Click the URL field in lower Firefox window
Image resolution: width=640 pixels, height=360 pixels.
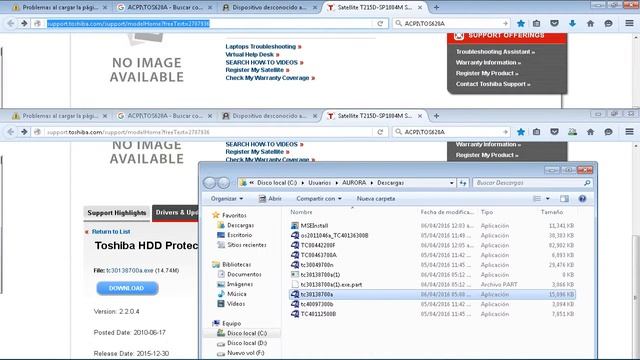pyautogui.click(x=208, y=132)
